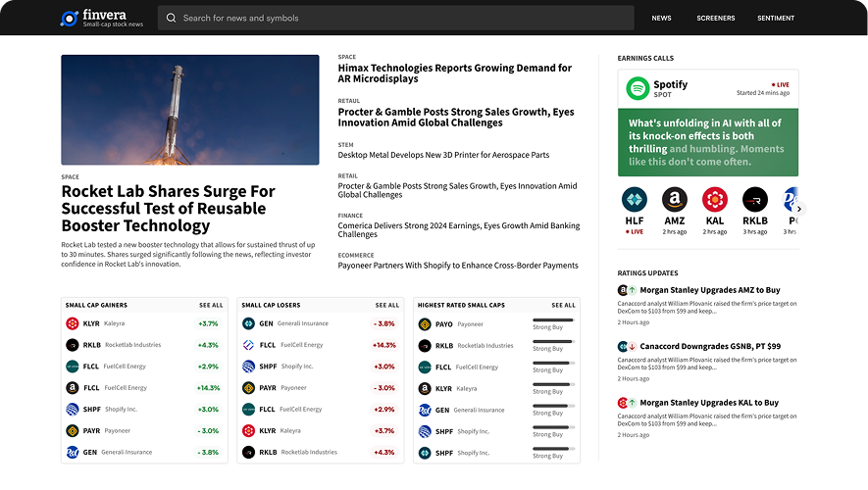The image size is (868, 490).
Task: Open the NEWS menu
Action: click(x=661, y=19)
